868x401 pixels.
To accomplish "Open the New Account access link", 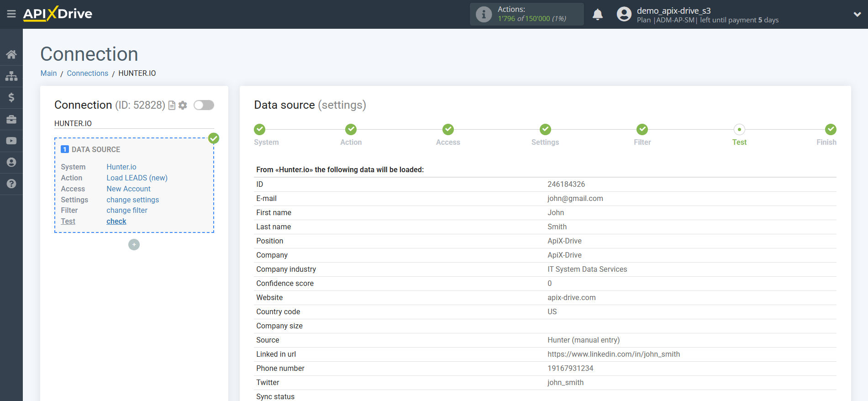I will 129,189.
